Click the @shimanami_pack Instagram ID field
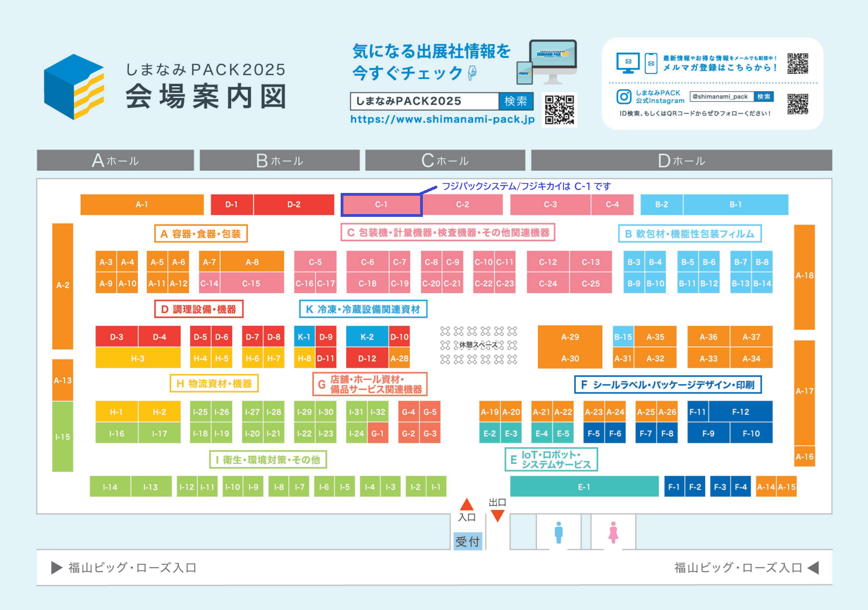 pos(721,97)
